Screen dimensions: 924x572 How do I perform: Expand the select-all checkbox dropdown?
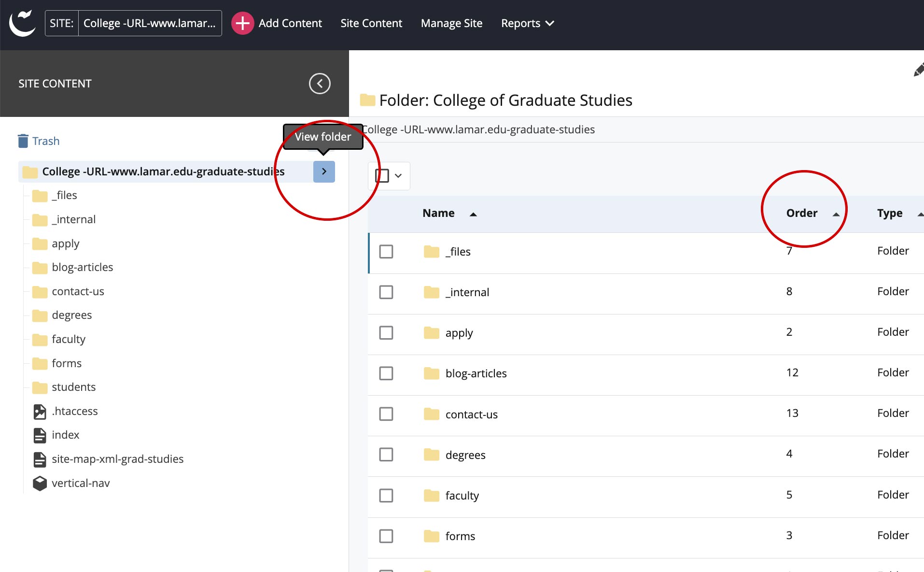[x=398, y=176]
